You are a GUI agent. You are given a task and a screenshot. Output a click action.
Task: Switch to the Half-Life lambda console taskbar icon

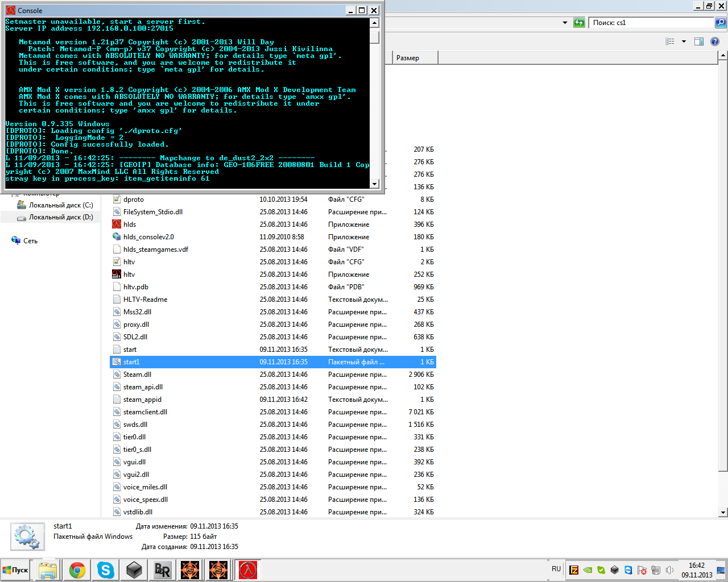tap(248, 570)
